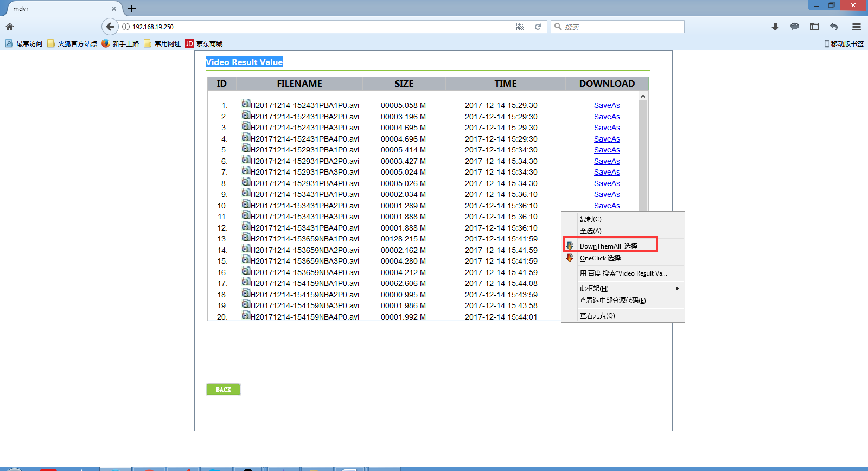Viewport: 868px width, 471px height.
Task: Click SaveAs for H20171214-152431PBA4P0.avi
Action: click(x=607, y=139)
